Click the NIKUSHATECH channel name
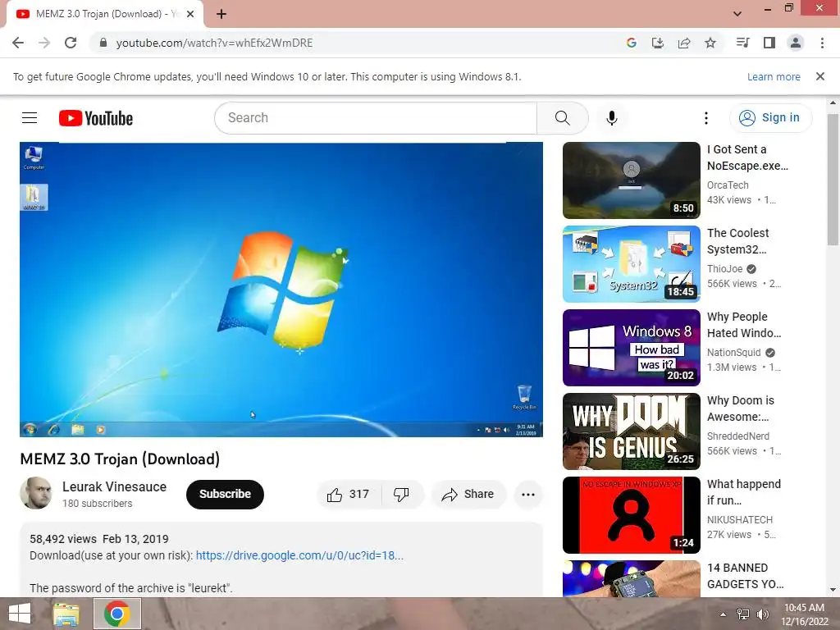The image size is (840, 630). 739,519
